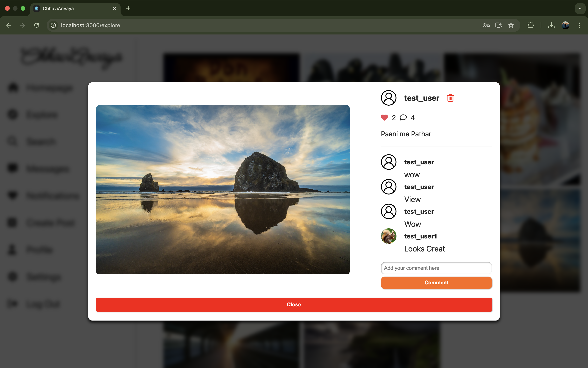Viewport: 588px width, 368px height.
Task: Toggle the red heart like icon
Action: click(384, 117)
